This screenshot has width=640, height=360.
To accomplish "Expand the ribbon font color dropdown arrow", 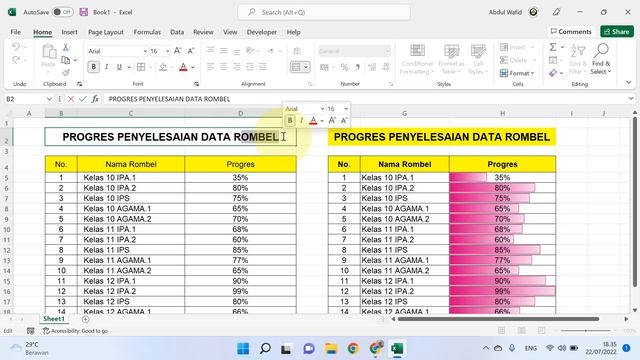I will 193,67.
